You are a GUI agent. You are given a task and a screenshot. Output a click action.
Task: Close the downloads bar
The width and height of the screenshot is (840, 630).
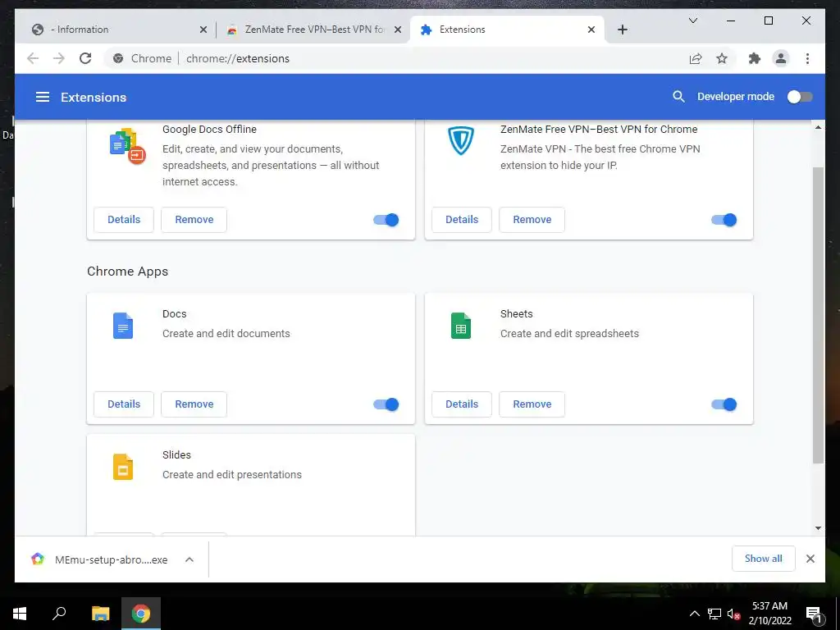coord(810,559)
